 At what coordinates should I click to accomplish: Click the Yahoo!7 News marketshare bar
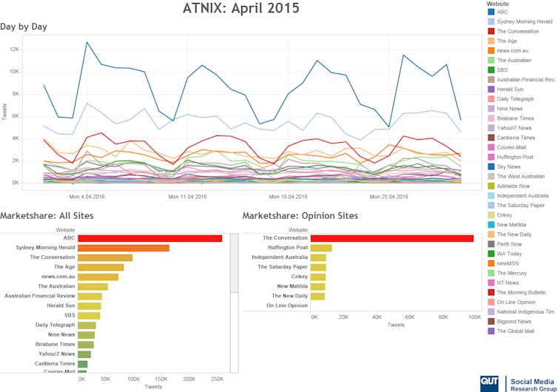click(84, 354)
